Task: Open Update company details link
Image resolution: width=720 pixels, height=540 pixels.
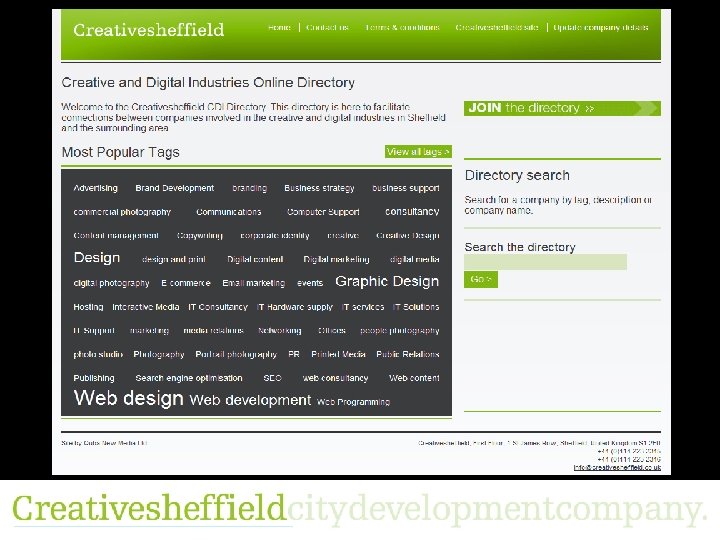Action: 601,28
